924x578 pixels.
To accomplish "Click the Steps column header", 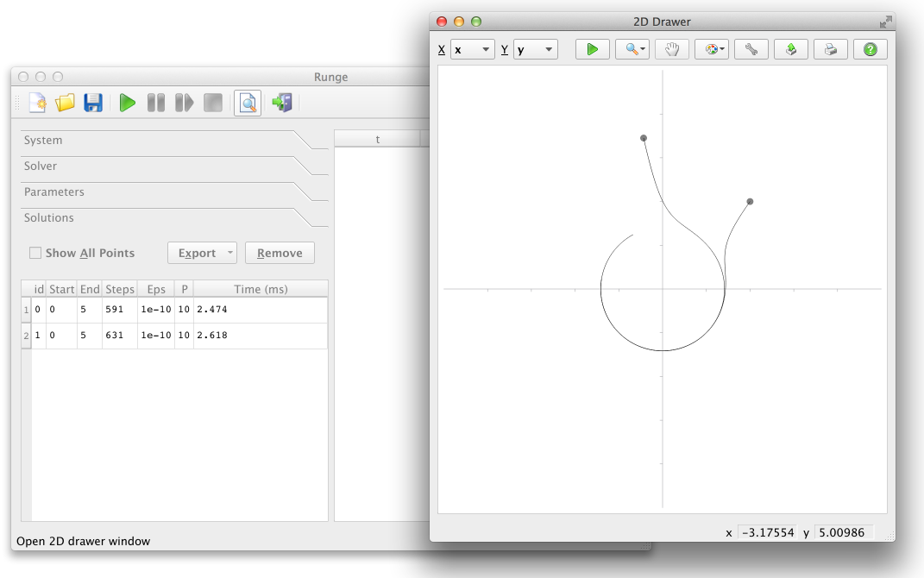I will (x=120, y=289).
